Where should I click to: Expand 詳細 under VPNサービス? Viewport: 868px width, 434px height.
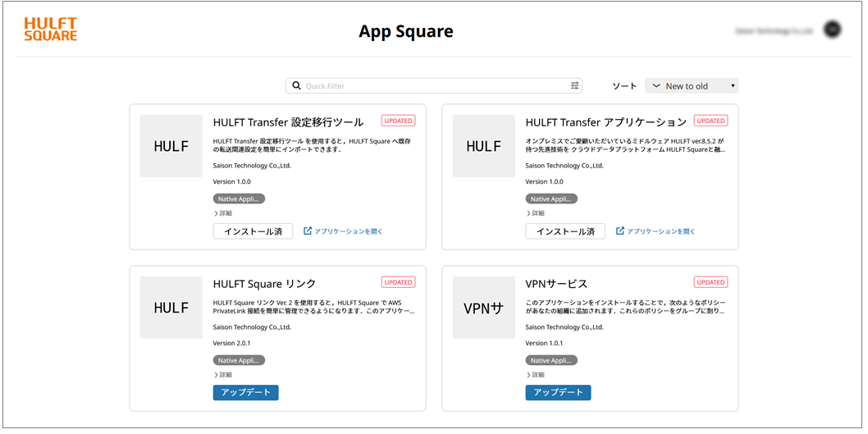536,375
